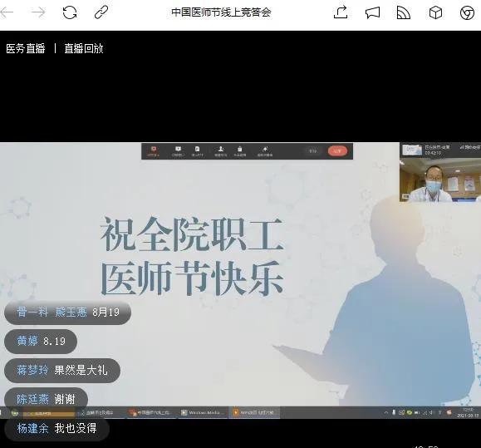
Task: Click the red end button in meeting toolbar
Action: click(337, 151)
